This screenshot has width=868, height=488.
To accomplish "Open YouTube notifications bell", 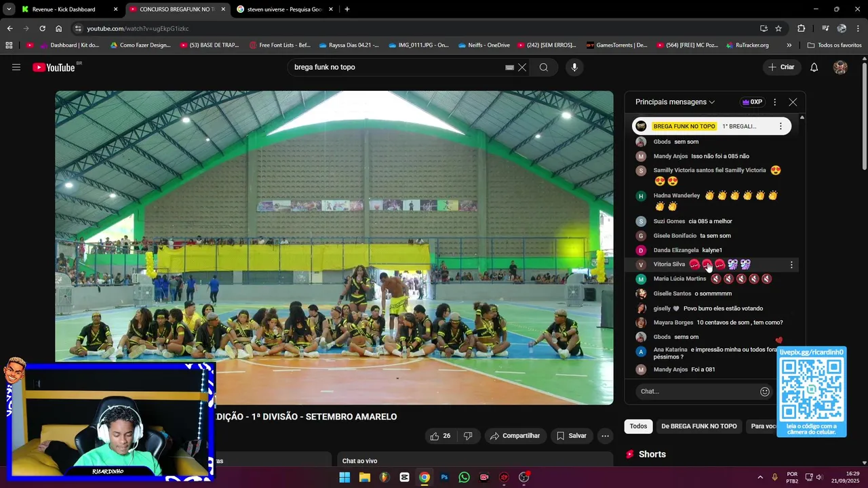I will point(814,67).
